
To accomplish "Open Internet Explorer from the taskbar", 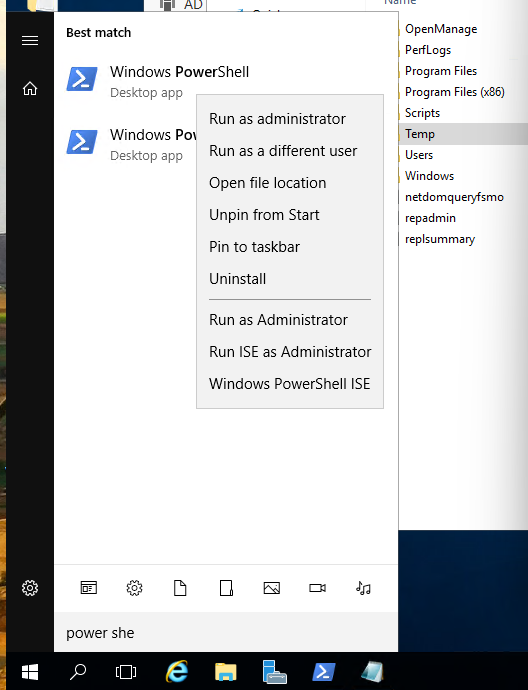I will (177, 672).
